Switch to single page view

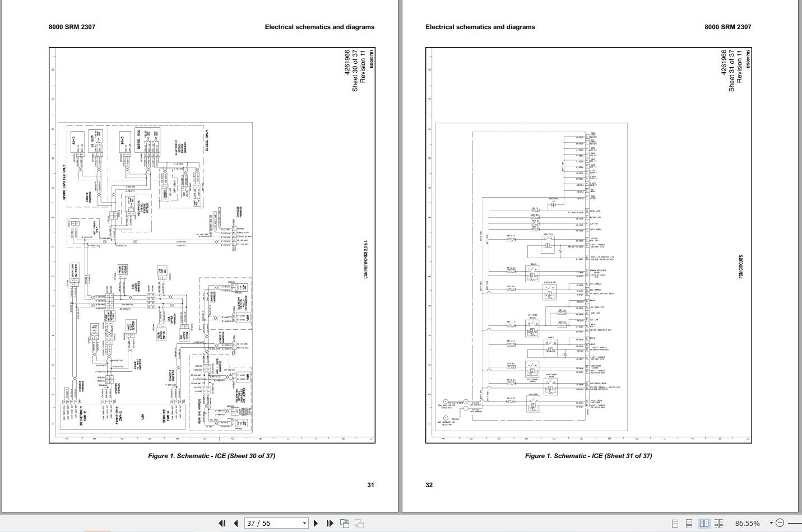click(675, 524)
